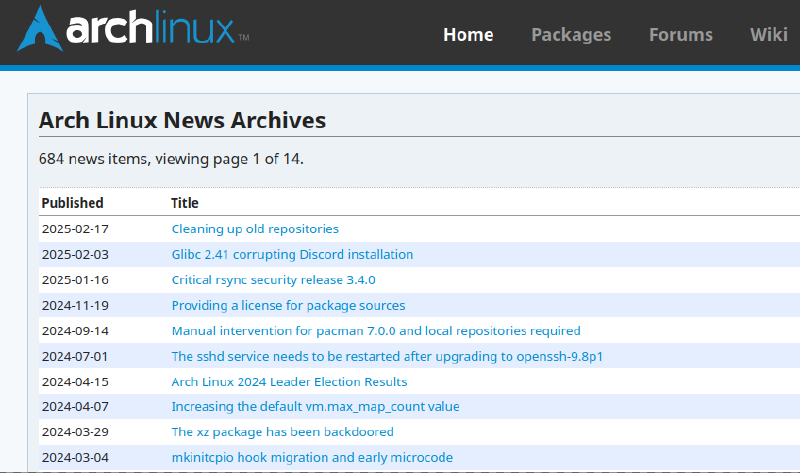Screen dimensions: 800x473
Task: Select the date 2024-04-07
Action: tap(76, 407)
